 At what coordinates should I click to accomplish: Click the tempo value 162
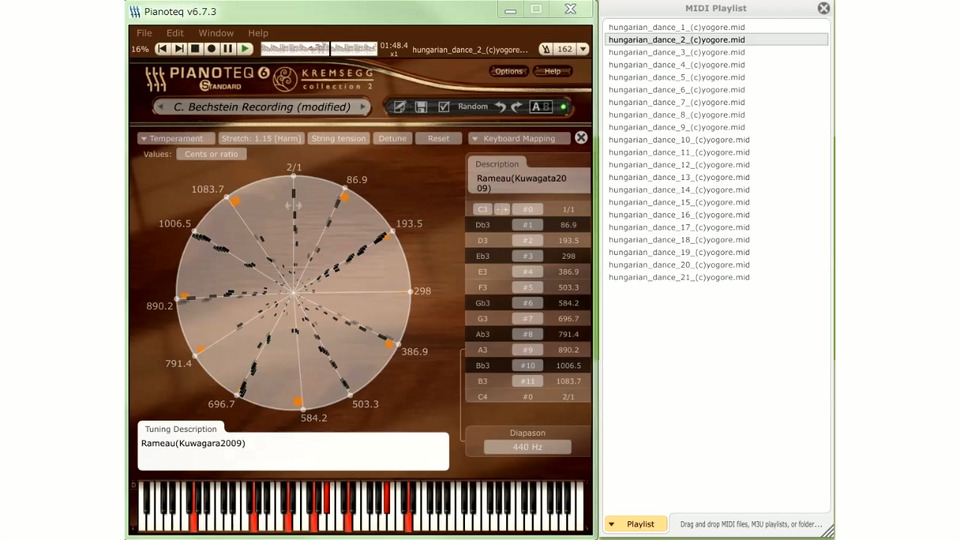point(564,49)
